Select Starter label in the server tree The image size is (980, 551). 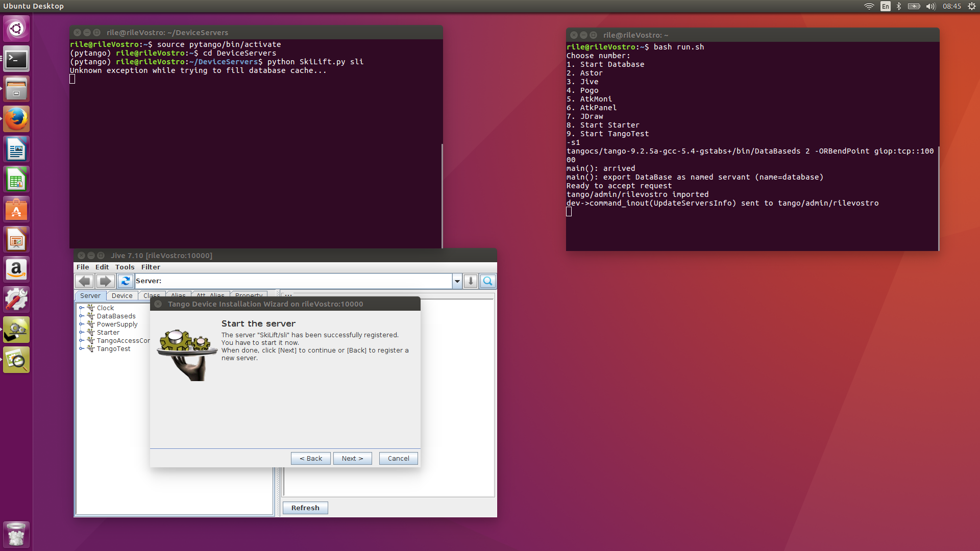(x=108, y=333)
